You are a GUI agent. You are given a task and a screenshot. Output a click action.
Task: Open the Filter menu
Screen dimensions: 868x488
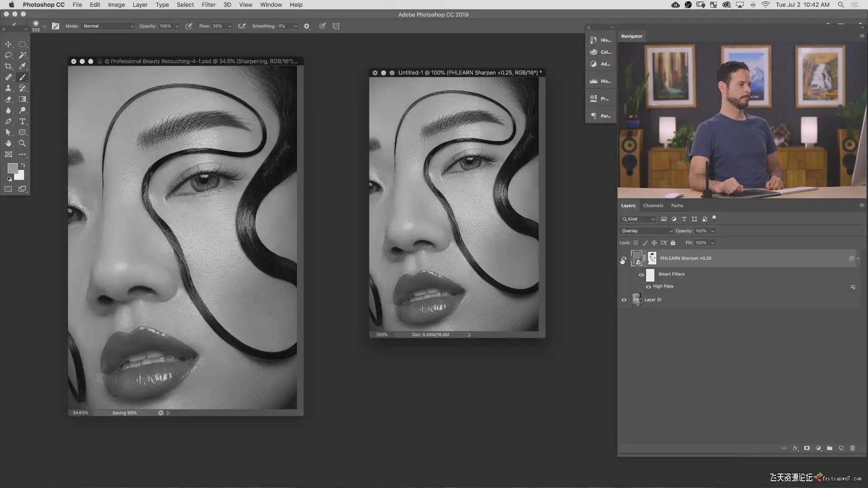pos(208,5)
